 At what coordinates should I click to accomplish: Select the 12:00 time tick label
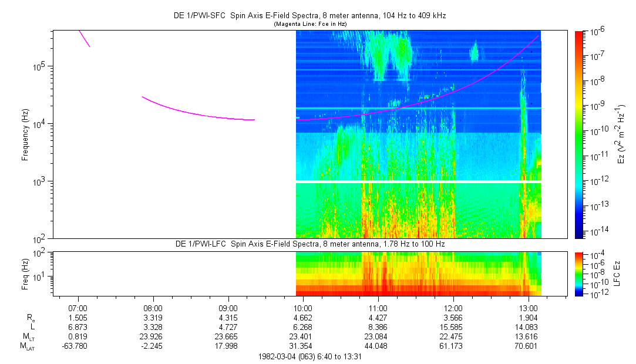pos(453,308)
